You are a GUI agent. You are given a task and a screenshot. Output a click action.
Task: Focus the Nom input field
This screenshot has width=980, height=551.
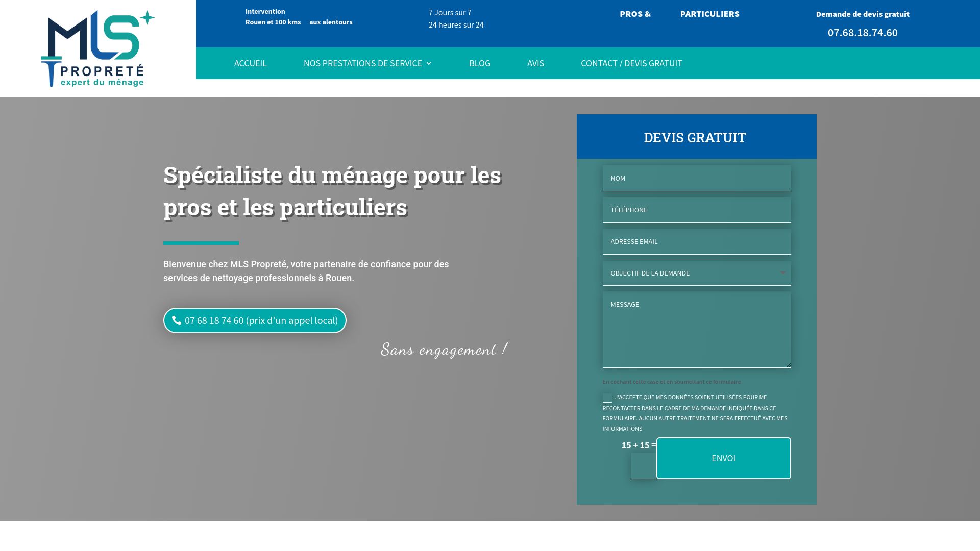point(696,178)
